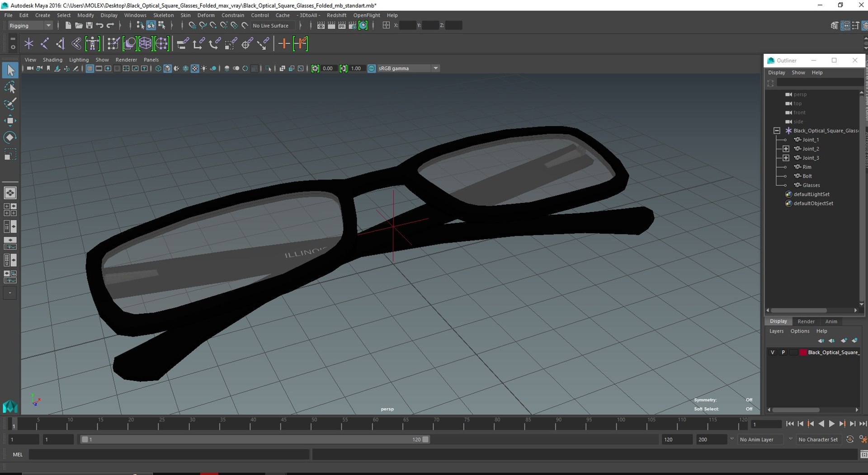Expand the Joint_3 node
Screen dimensions: 868x475
786,158
